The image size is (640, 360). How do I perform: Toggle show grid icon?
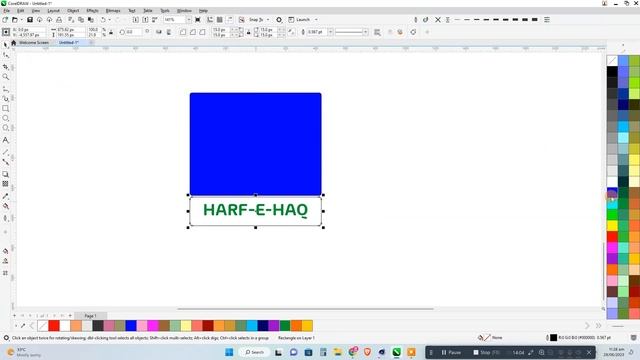220,20
